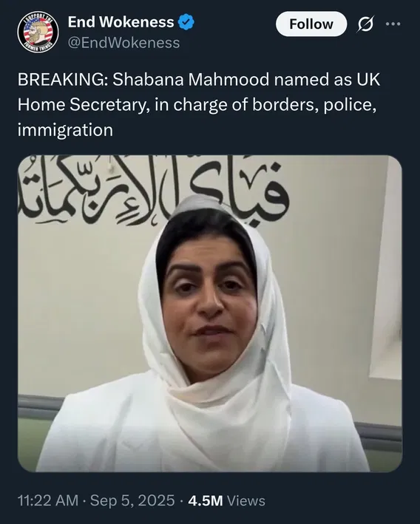The image size is (420, 524).
Task: Click the name Shabana Mahmood in the post
Action: pos(191,80)
